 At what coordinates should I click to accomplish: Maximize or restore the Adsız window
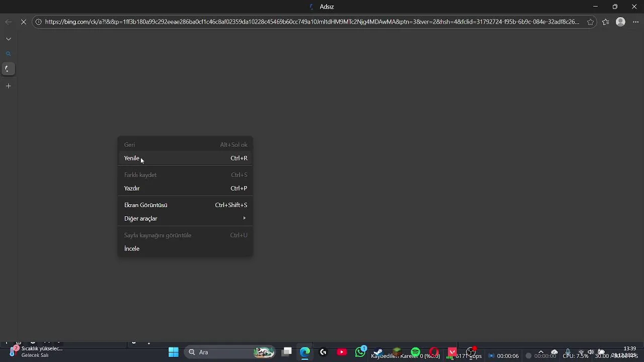coord(615,7)
